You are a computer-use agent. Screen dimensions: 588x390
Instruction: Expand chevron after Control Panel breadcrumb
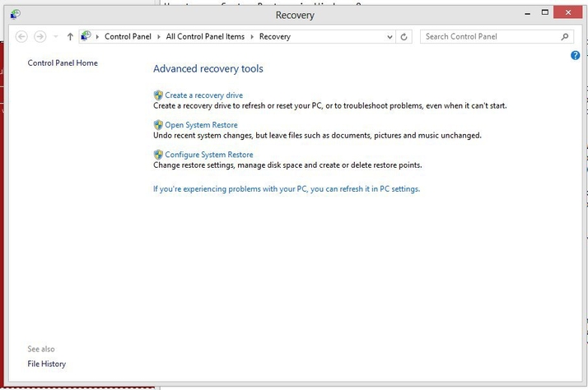pos(159,37)
